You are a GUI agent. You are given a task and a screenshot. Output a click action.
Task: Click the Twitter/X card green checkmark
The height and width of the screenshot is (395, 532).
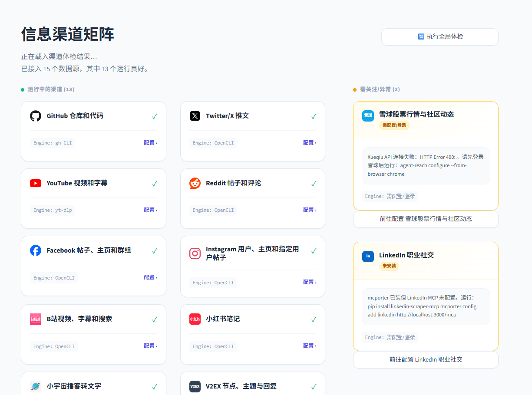(314, 116)
